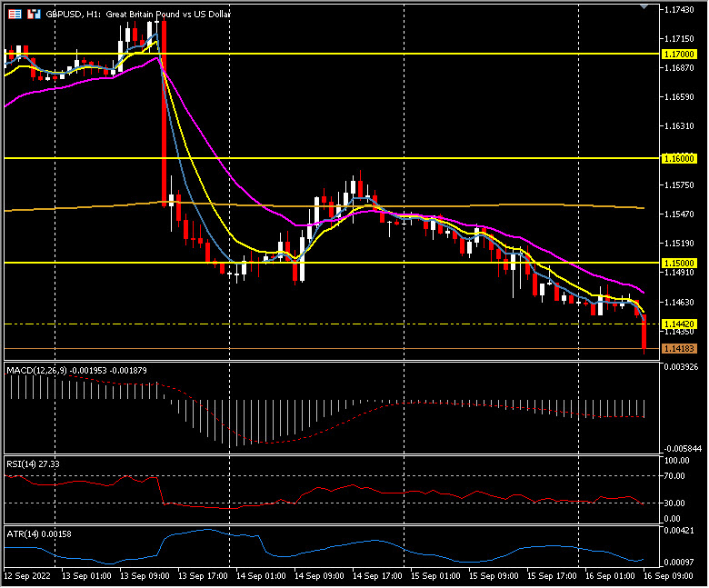Viewport: 709px width, 588px height.
Task: Open the one-click trading panel icon
Action: pyautogui.click(x=14, y=15)
